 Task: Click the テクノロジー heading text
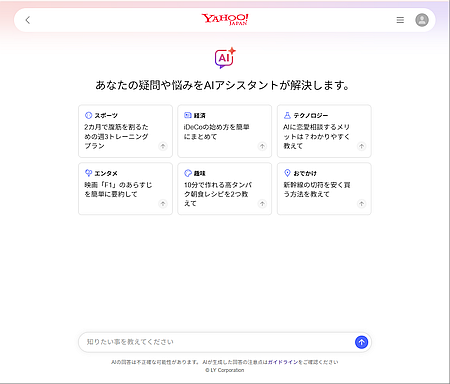coord(311,115)
